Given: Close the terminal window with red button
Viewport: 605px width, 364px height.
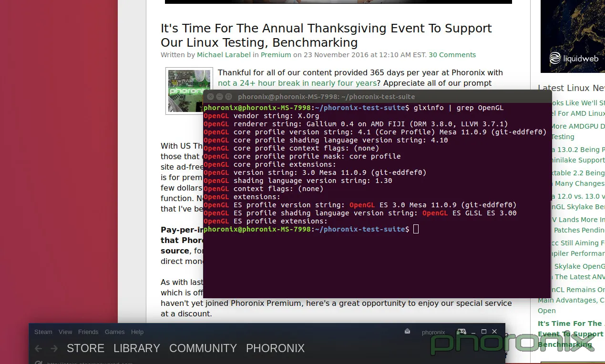Looking at the screenshot, I should pos(211,97).
